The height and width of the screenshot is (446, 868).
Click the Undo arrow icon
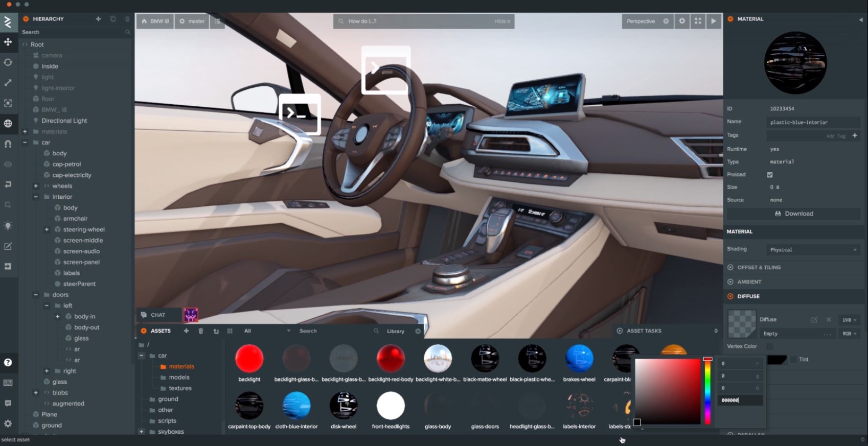[x=8, y=184]
